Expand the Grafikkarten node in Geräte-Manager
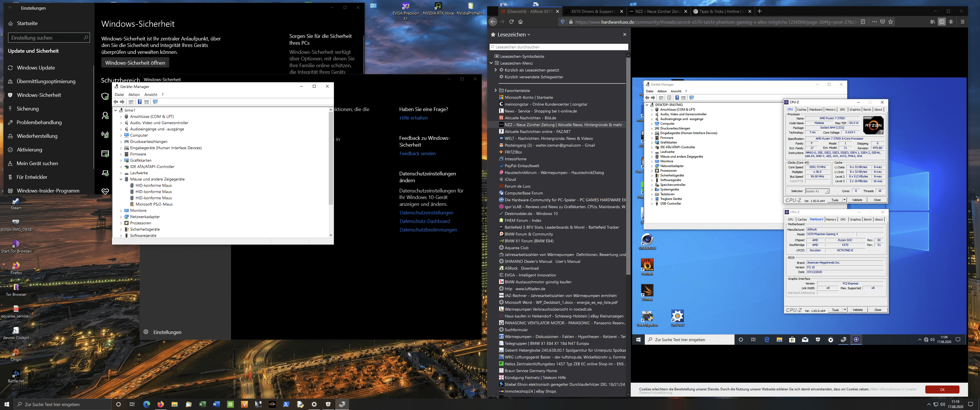The width and height of the screenshot is (980, 410). click(121, 161)
